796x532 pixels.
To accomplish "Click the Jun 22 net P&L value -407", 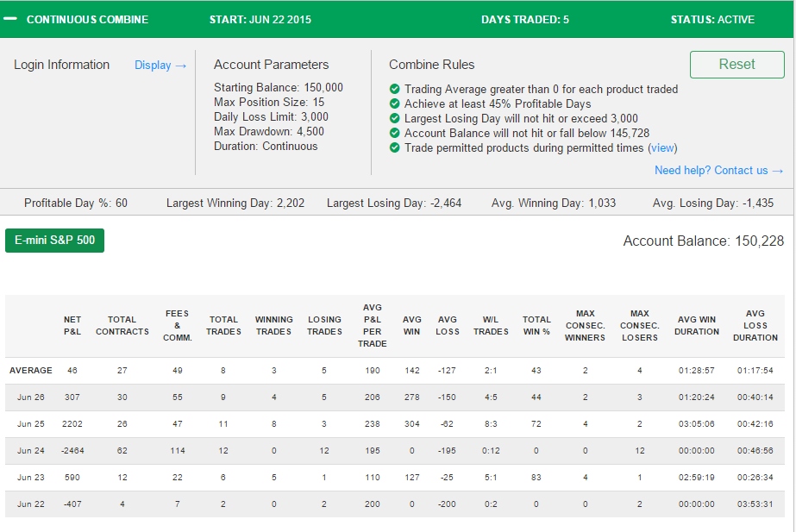I will tap(72, 504).
